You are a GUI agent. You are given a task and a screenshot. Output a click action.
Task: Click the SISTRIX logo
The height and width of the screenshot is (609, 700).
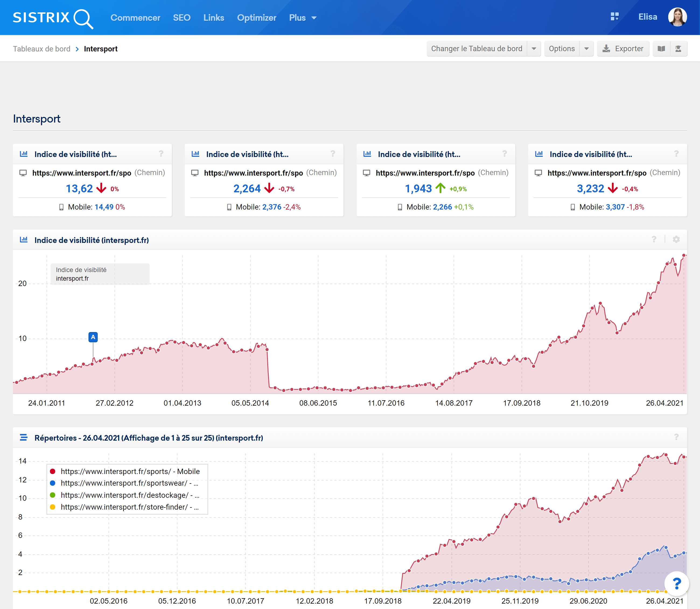pyautogui.click(x=53, y=18)
